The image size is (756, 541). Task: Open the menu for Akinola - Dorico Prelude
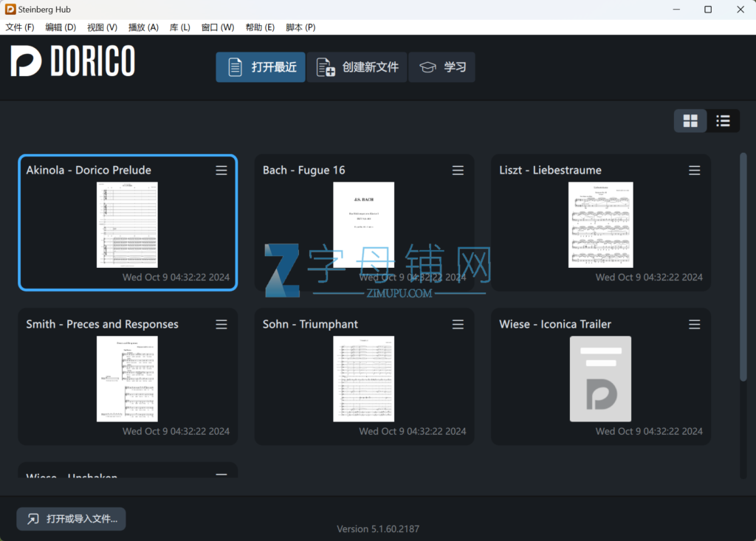pos(221,170)
